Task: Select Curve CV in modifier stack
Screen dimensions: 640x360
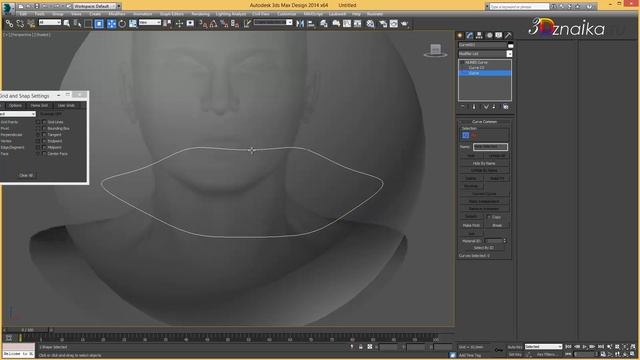Action: click(x=476, y=68)
